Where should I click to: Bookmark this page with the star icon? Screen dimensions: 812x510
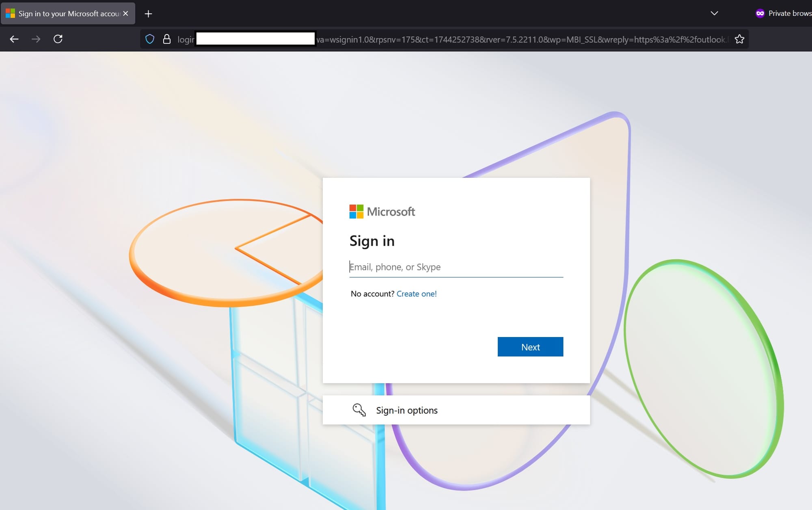(739, 39)
